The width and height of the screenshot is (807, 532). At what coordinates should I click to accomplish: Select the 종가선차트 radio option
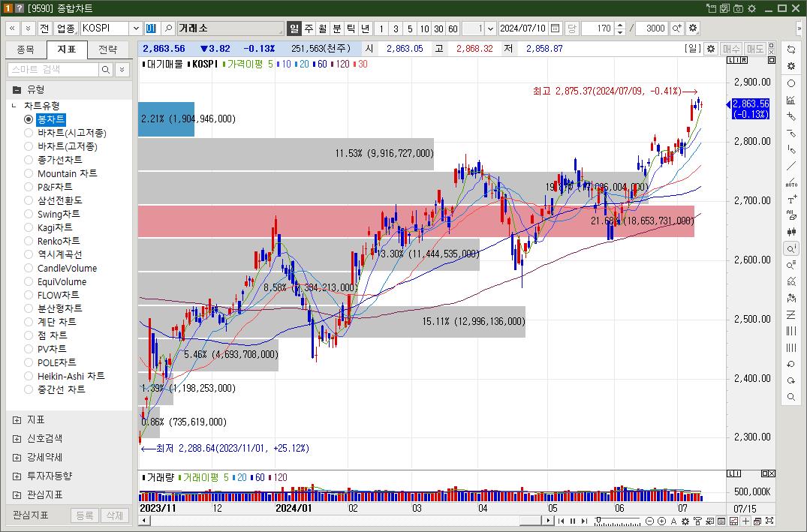click(29, 160)
